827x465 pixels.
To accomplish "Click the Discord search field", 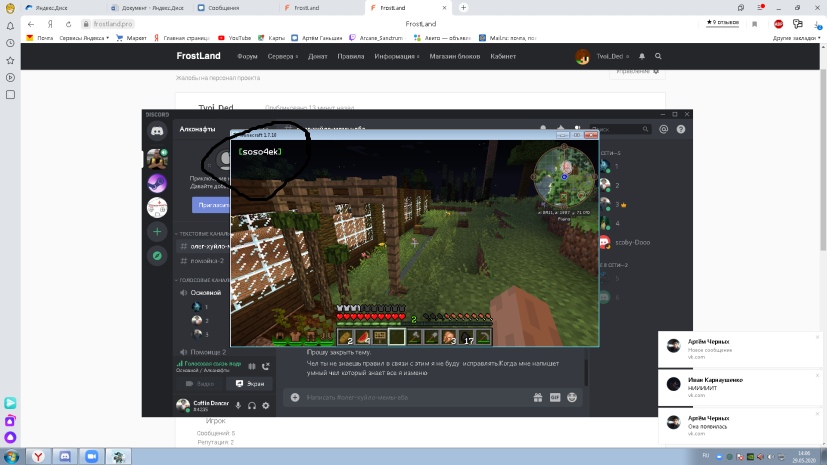I will [620, 129].
